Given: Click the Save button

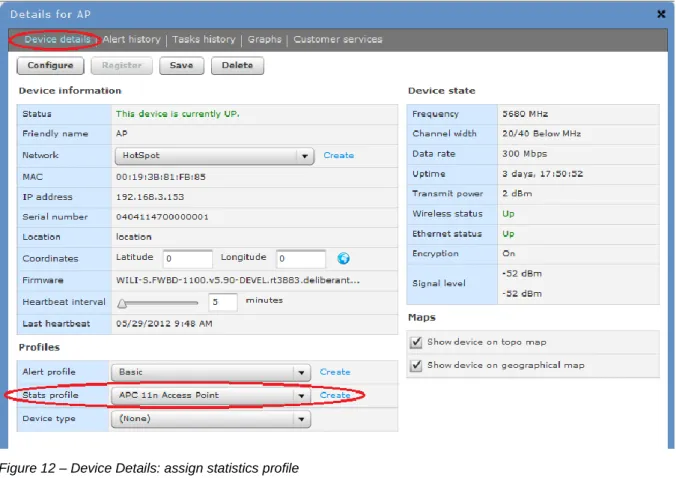Looking at the screenshot, I should click(182, 66).
